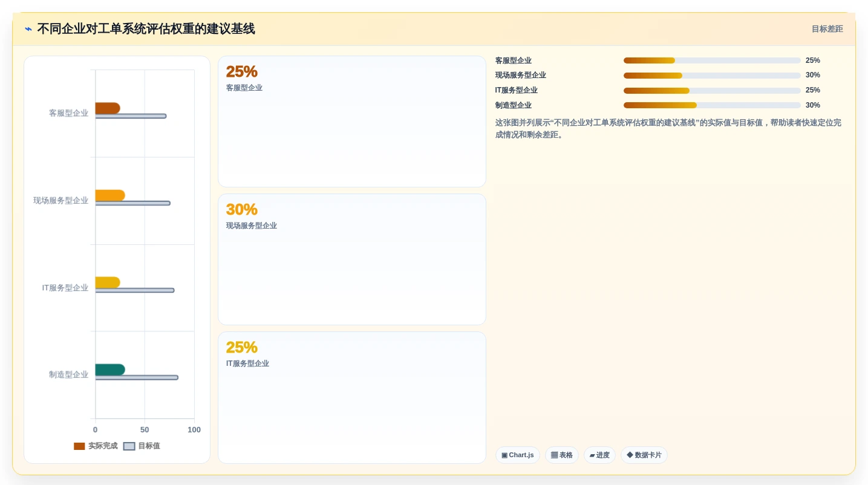This screenshot has height=485, width=868.
Task: Click the yellow IT服务型企业 actual bar
Action: 108,282
